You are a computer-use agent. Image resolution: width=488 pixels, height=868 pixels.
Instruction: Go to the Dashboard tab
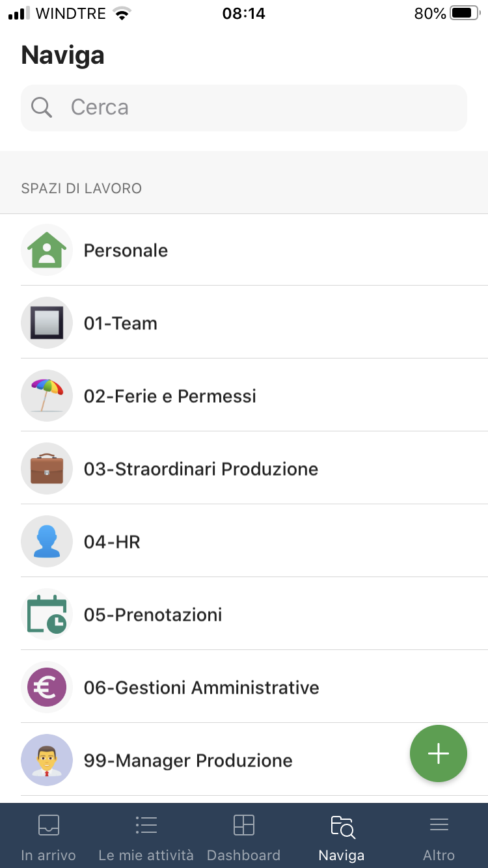(x=244, y=836)
